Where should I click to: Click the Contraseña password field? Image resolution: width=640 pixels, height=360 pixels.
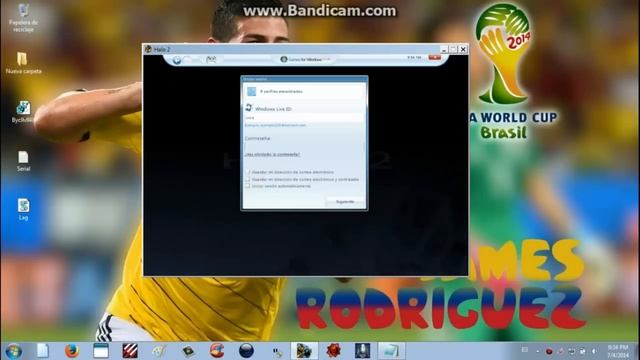(x=304, y=146)
